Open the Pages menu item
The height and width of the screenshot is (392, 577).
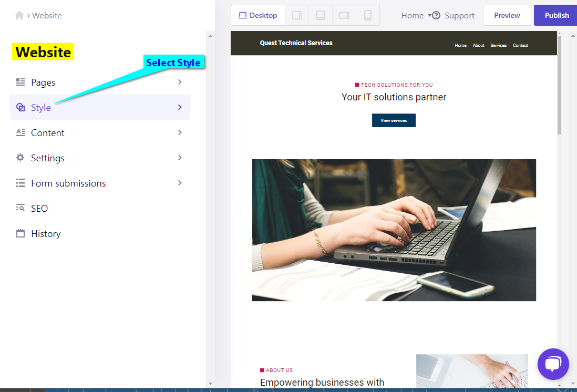100,82
